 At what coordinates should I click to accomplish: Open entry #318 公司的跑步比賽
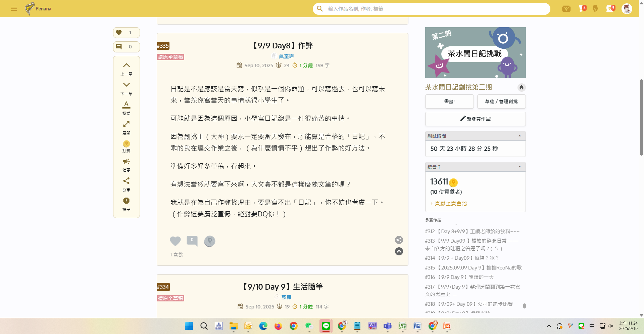469,304
